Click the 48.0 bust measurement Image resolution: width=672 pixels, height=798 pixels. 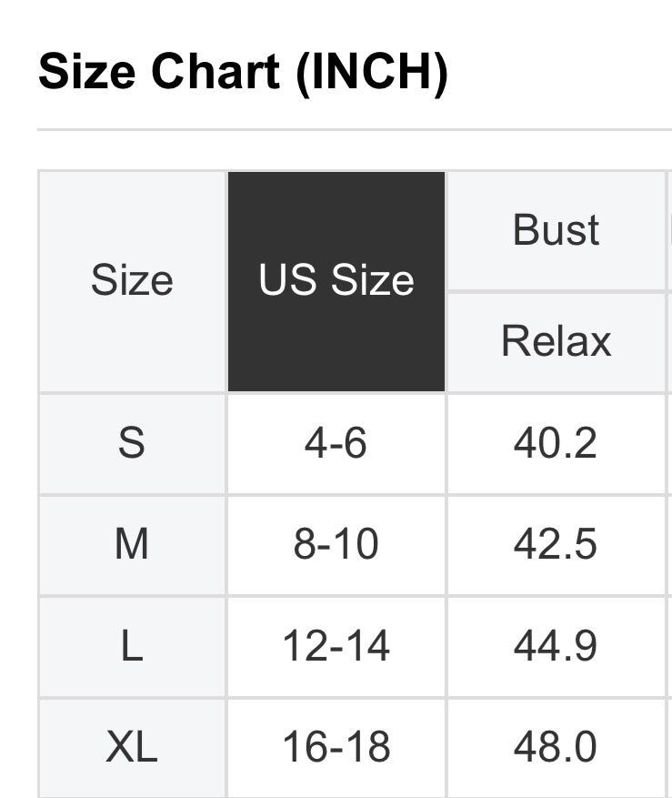coord(556,748)
